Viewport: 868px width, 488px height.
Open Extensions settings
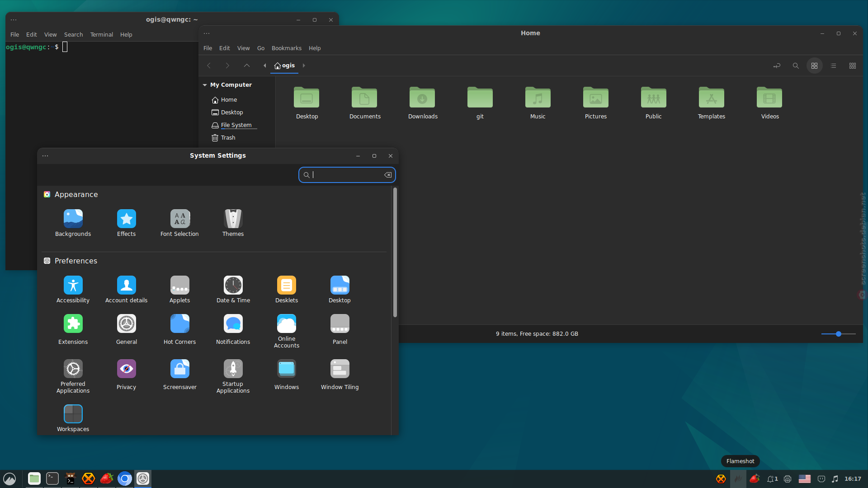pyautogui.click(x=73, y=330)
